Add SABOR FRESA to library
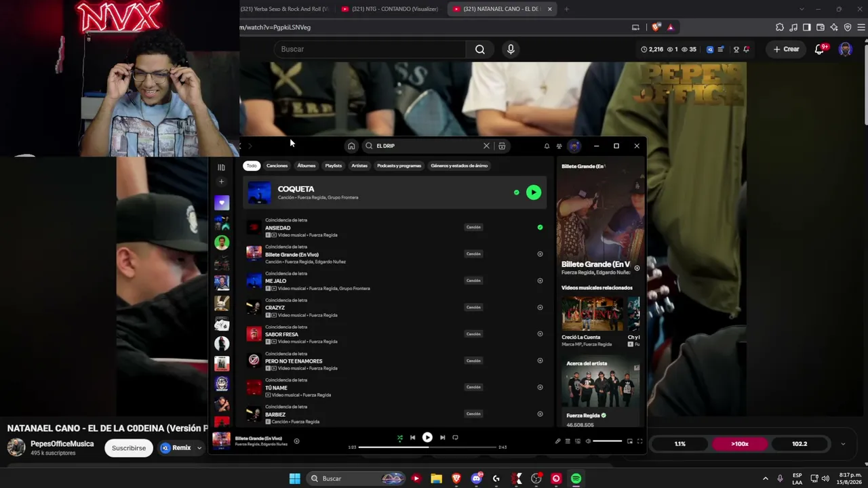The width and height of the screenshot is (868, 488). 540,333
